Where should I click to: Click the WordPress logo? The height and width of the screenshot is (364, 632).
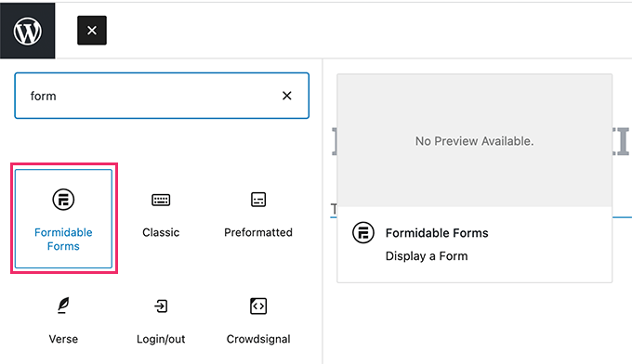pos(27,31)
